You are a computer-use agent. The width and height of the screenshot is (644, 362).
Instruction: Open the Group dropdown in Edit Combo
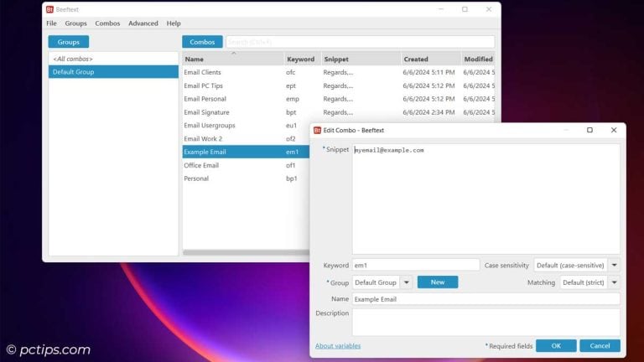pyautogui.click(x=406, y=282)
